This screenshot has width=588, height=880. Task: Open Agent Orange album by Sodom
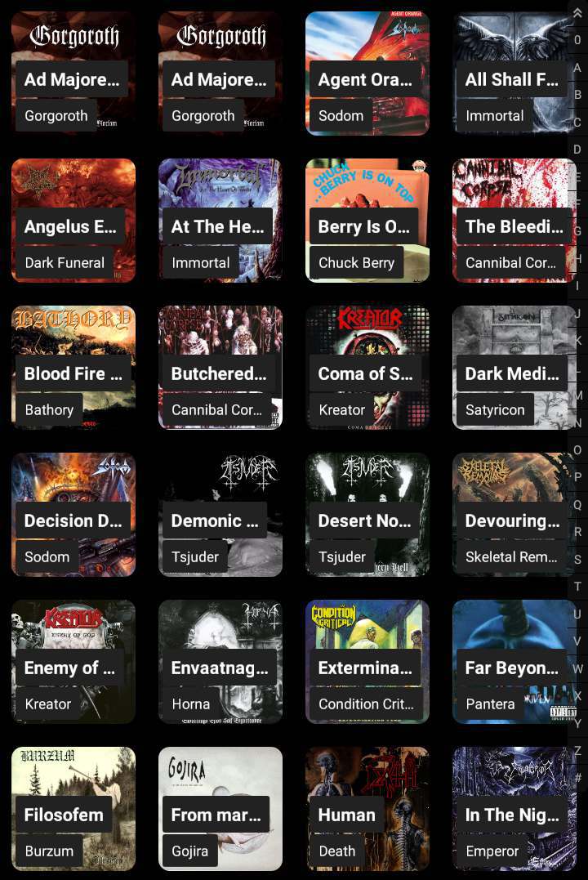point(367,74)
